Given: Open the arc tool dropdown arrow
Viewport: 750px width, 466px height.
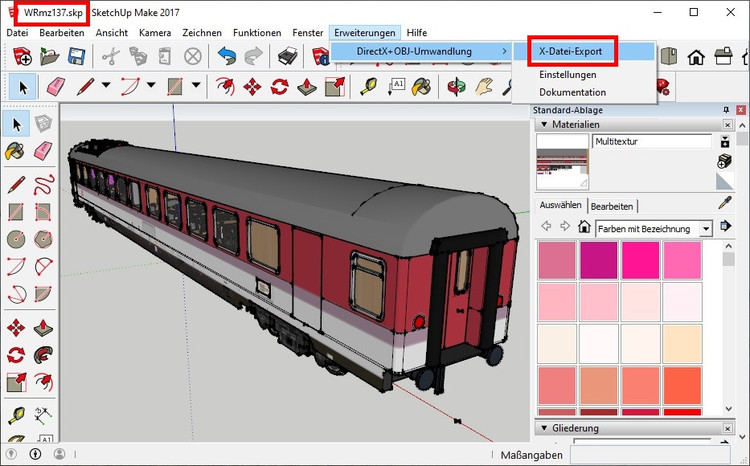Looking at the screenshot, I should (151, 85).
